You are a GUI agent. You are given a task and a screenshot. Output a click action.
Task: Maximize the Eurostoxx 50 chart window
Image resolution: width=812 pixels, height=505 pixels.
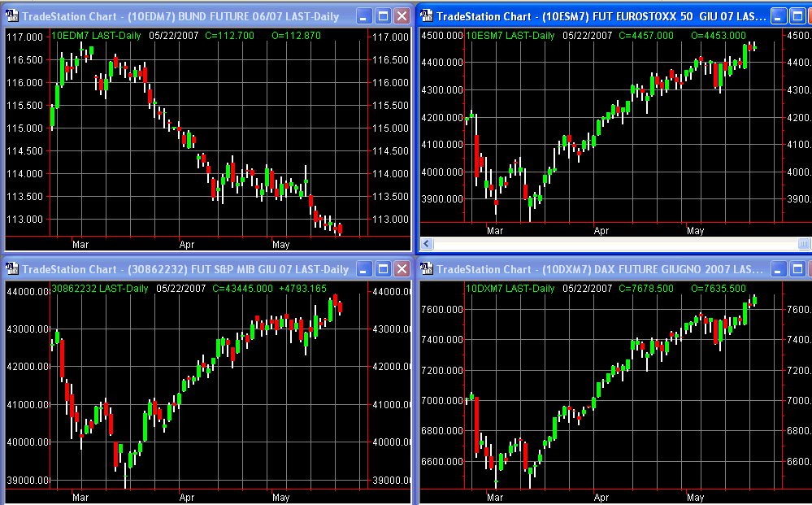coord(797,16)
